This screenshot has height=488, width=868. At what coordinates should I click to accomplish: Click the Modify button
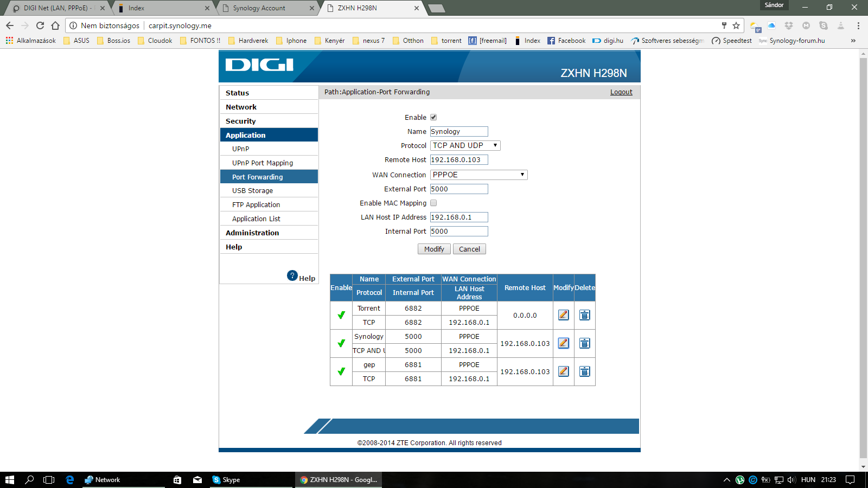(434, 249)
